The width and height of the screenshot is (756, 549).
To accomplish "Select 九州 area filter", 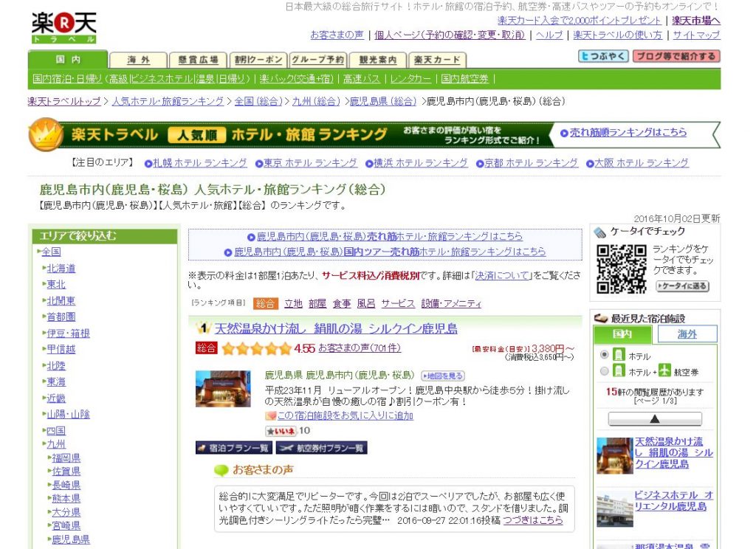I will (x=56, y=444).
